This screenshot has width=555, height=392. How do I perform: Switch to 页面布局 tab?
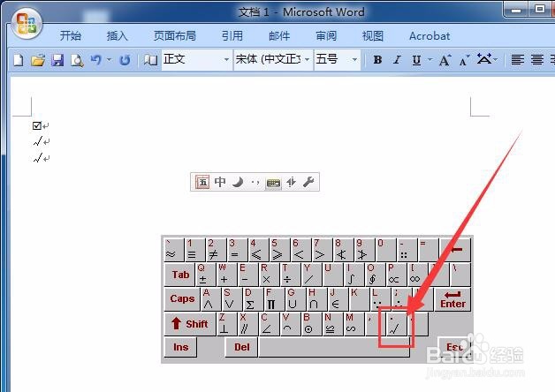[x=175, y=35]
